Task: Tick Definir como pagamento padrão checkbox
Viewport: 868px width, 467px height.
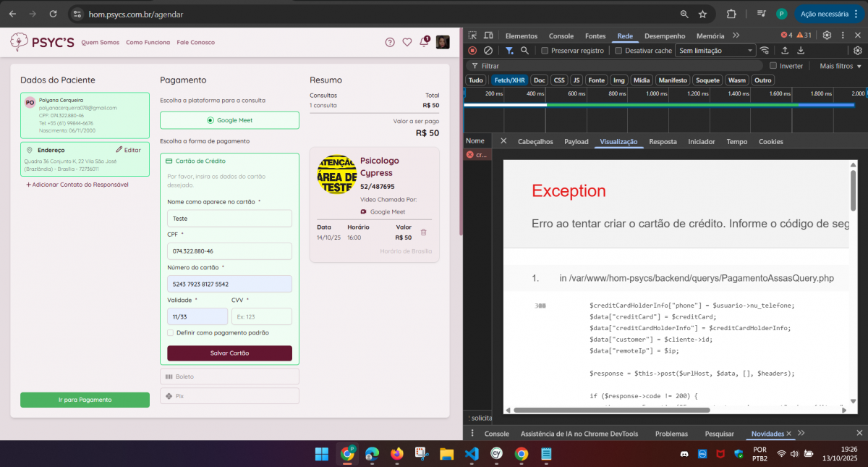Action: coord(171,333)
